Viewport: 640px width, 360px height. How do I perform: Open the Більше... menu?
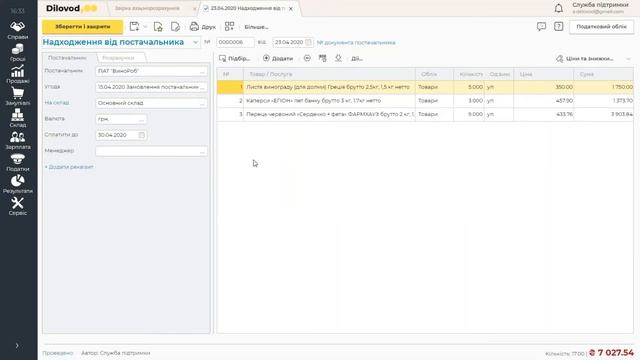pyautogui.click(x=256, y=27)
